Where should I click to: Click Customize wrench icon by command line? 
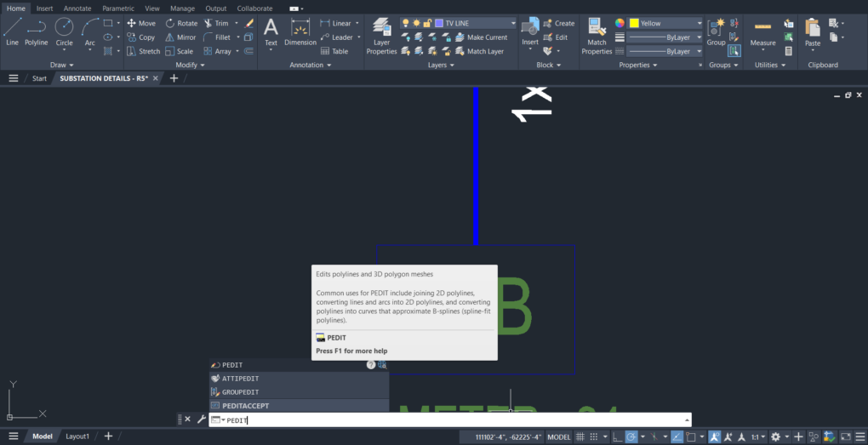(x=201, y=419)
